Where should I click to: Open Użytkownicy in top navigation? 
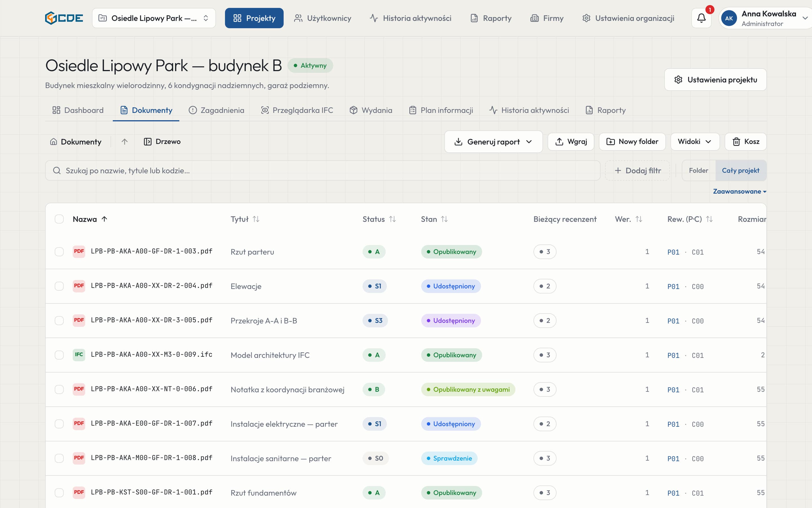click(323, 18)
